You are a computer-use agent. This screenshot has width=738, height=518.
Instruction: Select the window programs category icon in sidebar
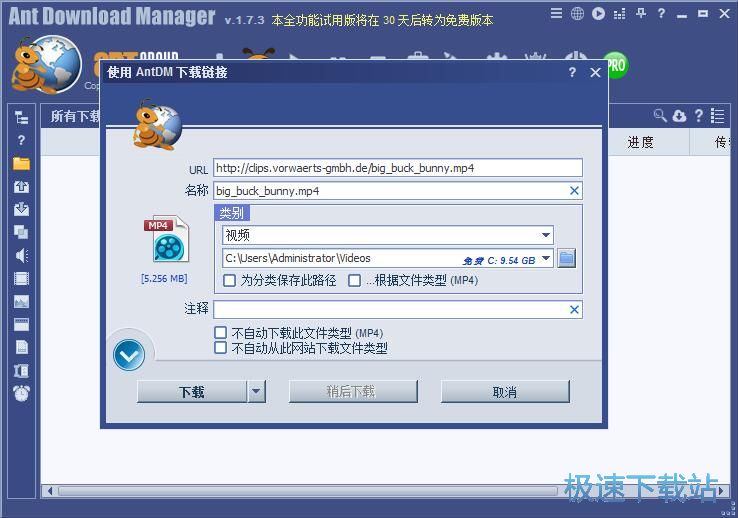click(21, 325)
